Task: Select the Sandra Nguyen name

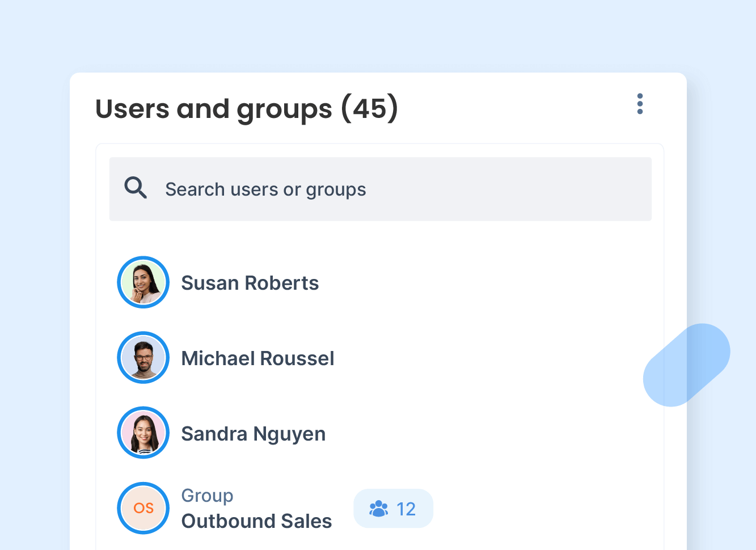Action: 253,434
